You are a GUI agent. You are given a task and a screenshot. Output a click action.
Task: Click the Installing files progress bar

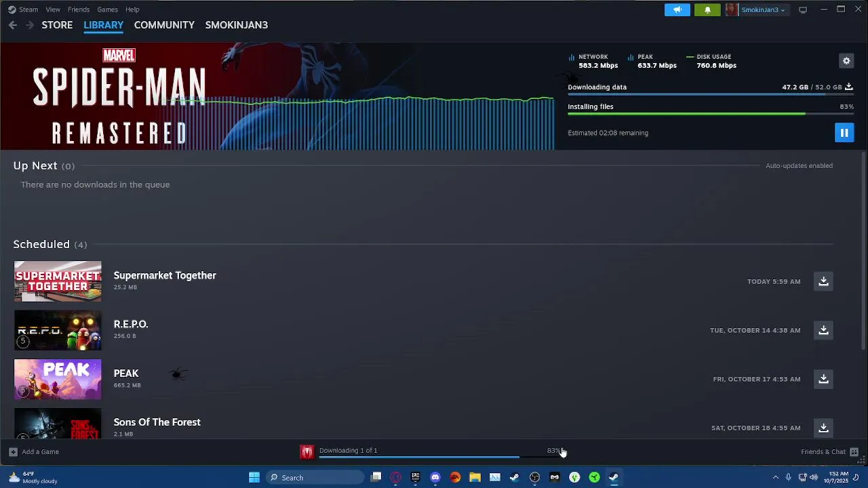710,115
